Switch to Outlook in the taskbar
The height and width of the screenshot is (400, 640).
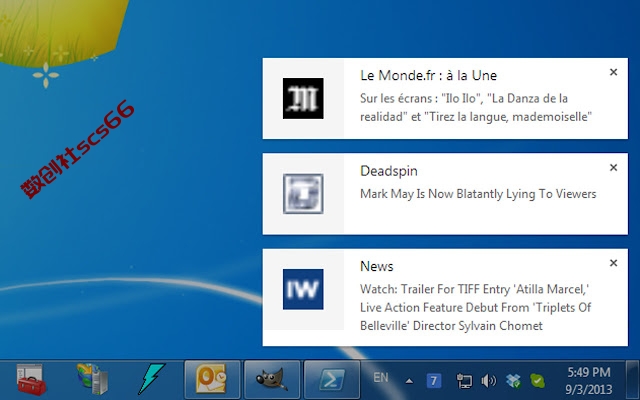[212, 379]
